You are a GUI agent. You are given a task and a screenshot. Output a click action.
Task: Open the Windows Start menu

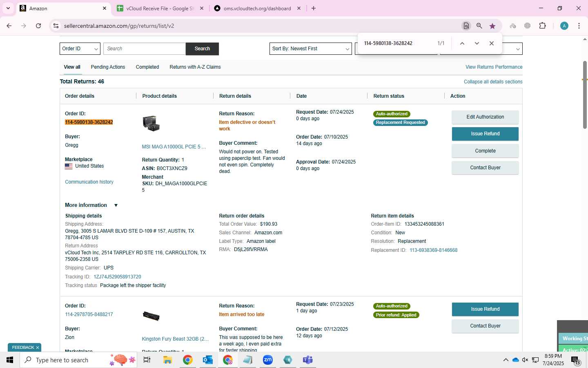click(10, 360)
